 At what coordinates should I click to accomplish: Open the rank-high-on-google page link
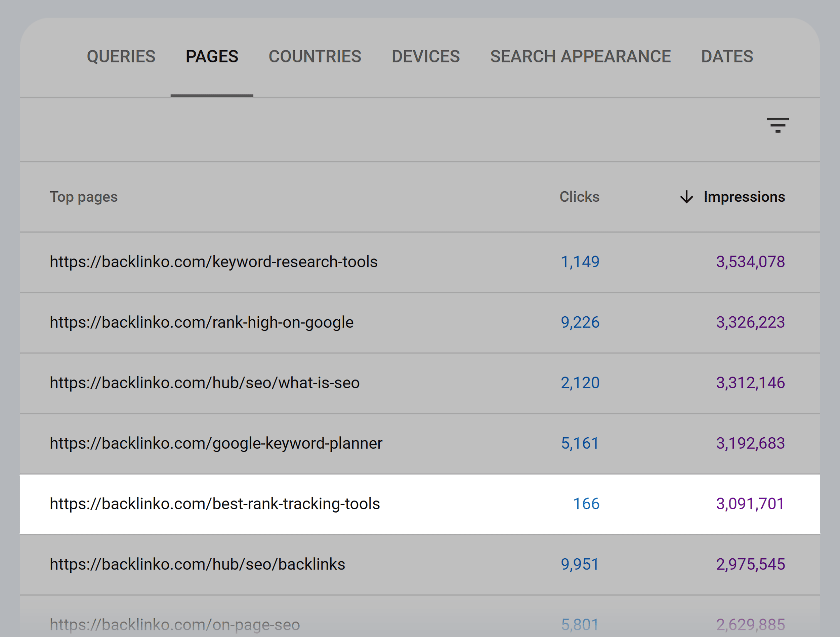202,322
